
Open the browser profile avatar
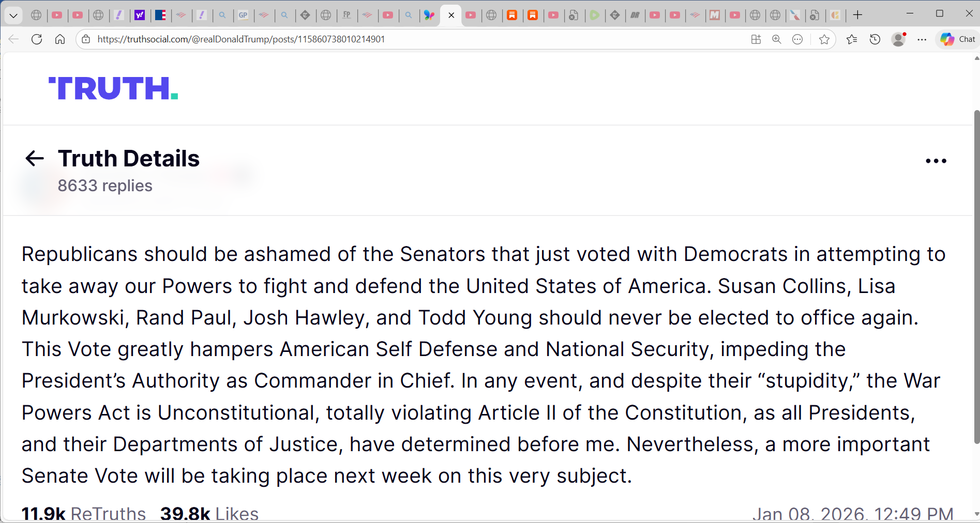tap(898, 39)
